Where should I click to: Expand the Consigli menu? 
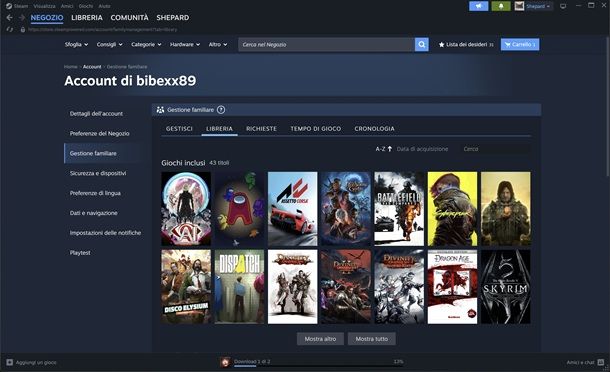click(109, 44)
